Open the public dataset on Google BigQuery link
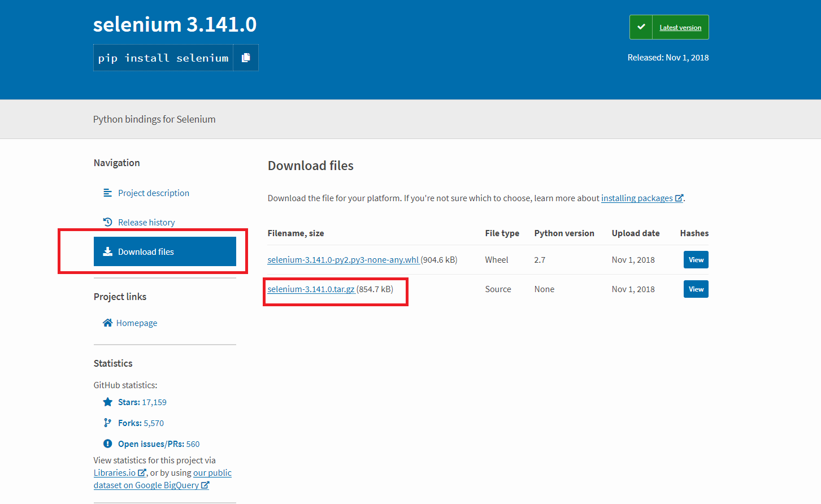 (x=163, y=479)
